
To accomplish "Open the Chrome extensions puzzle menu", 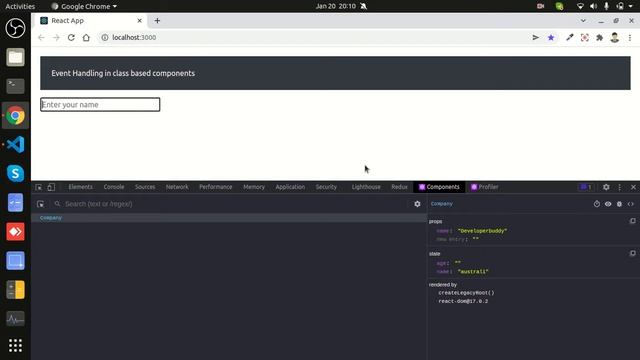I will pos(600,38).
